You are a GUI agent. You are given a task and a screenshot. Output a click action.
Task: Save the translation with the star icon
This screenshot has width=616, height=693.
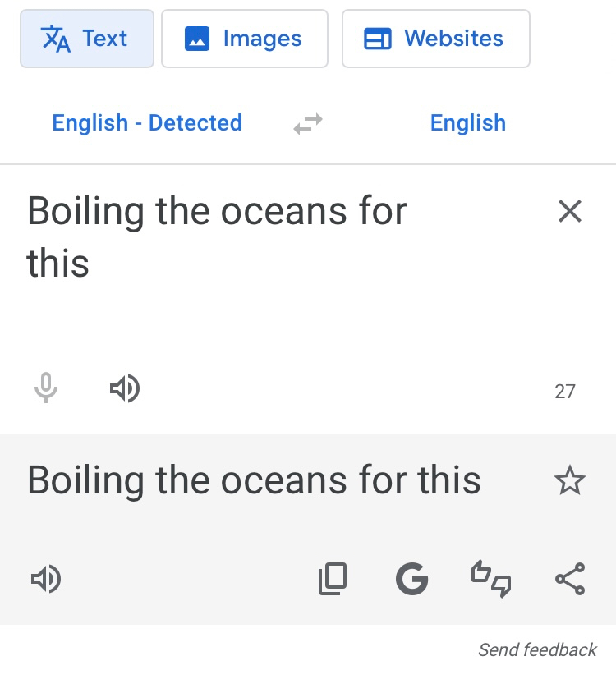click(x=570, y=481)
